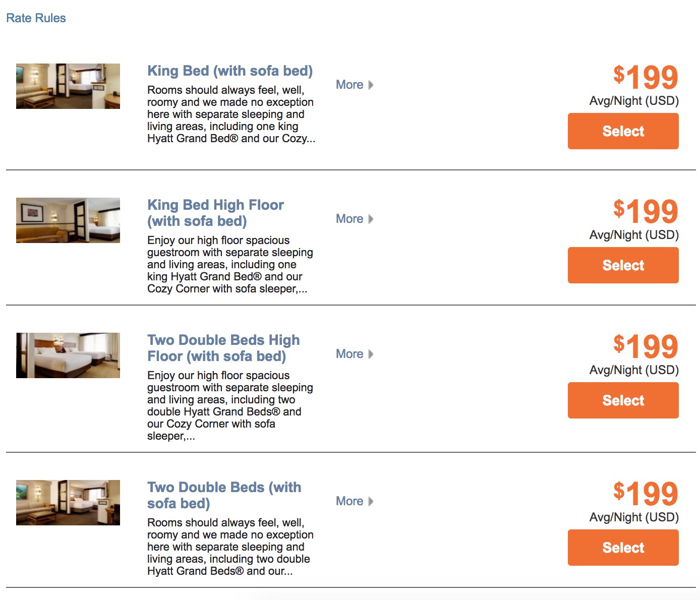Select the King Bed High Floor room
700x600 pixels.
coord(623,265)
